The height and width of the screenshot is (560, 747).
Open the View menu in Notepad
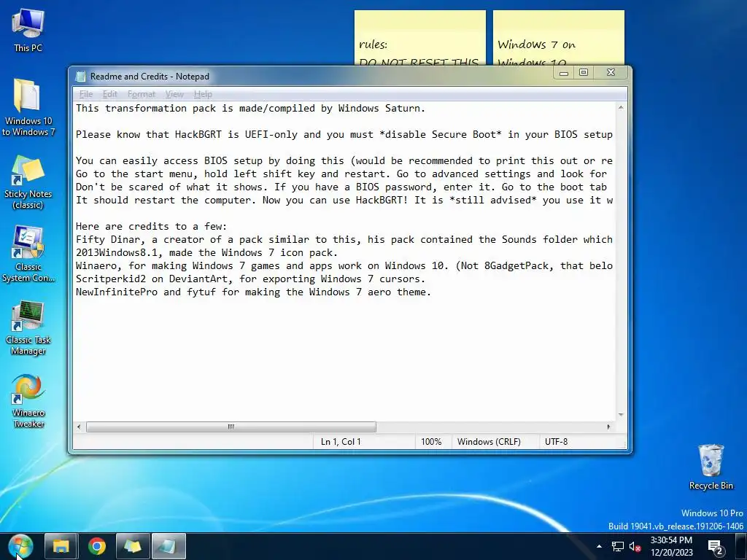pos(174,94)
